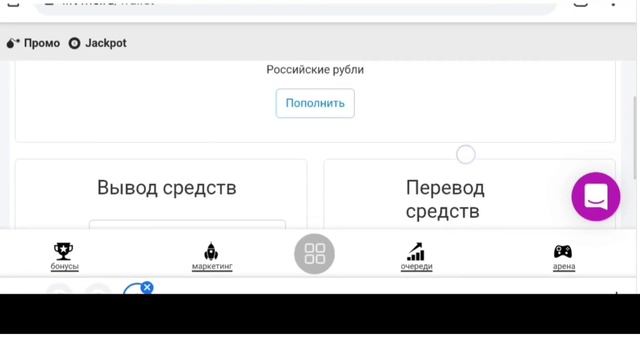The image size is (640, 360).
Task: Open the маркетинг rocket tab
Action: [212, 256]
